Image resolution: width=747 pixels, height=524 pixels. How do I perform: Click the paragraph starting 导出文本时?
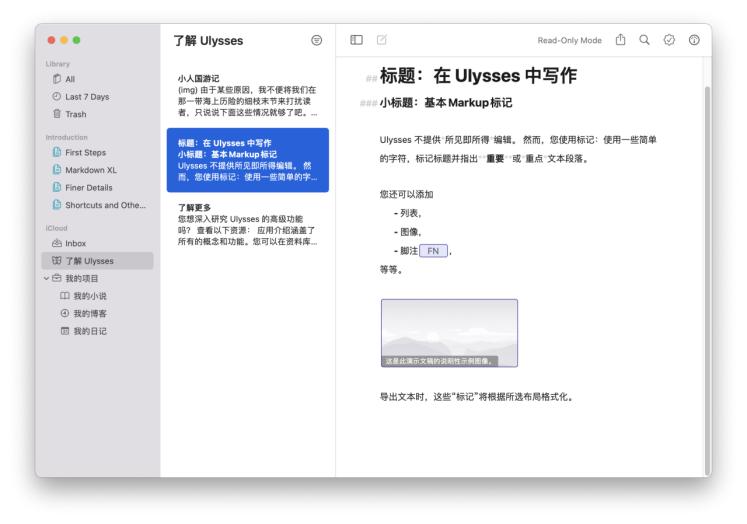(x=477, y=397)
